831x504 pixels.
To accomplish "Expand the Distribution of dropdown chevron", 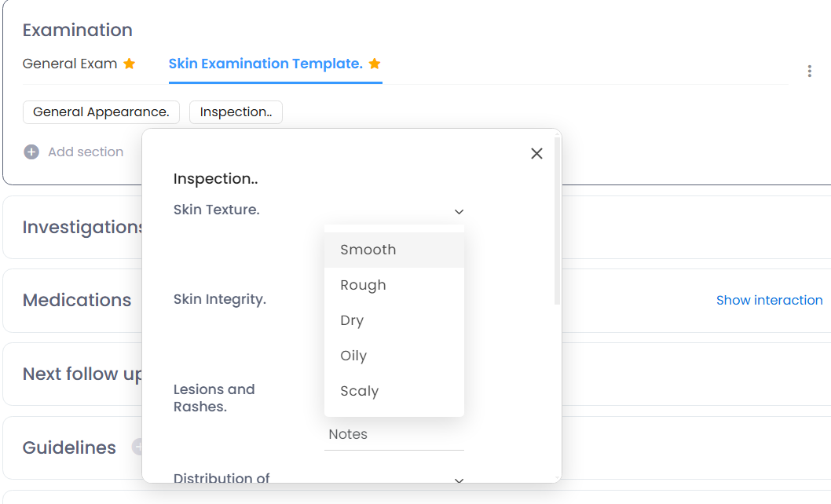I will [459, 480].
